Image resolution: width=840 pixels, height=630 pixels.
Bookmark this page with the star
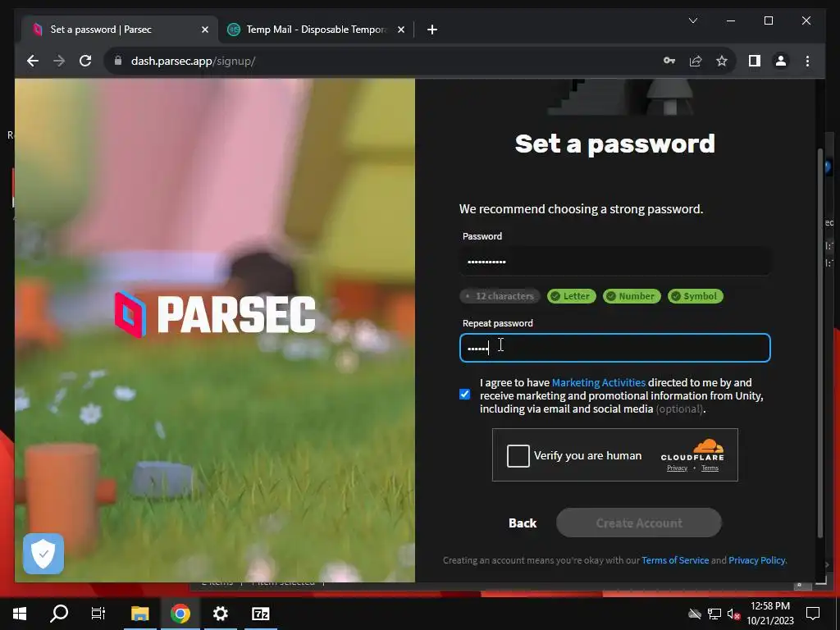pyautogui.click(x=722, y=61)
